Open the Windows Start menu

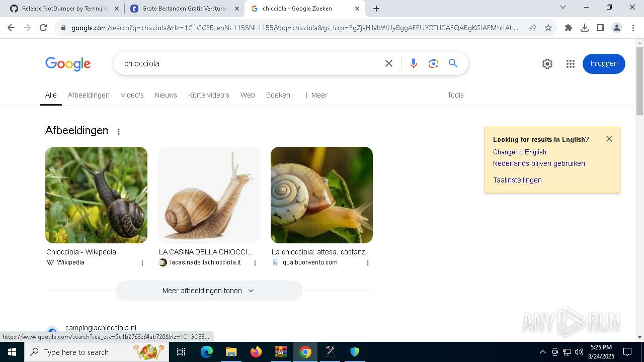click(12, 352)
